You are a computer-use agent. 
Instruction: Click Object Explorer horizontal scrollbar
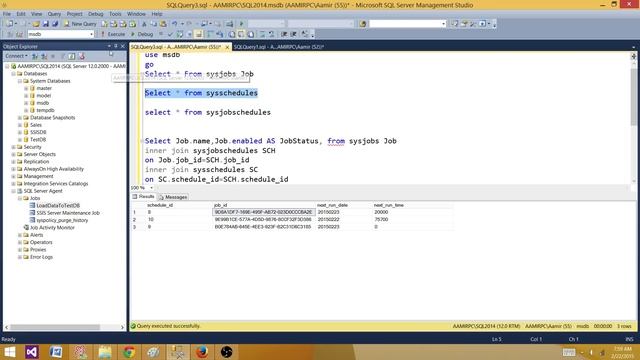55,327
